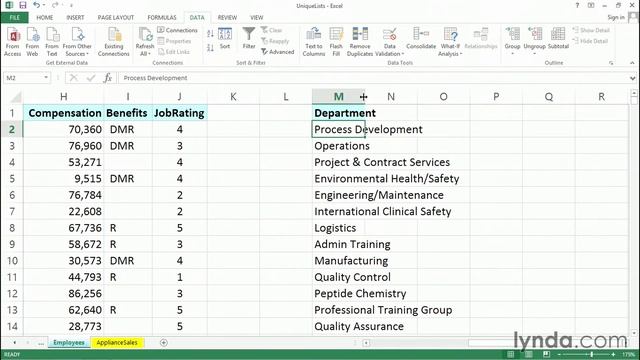Click Show Detail in Outline group

tap(591, 30)
